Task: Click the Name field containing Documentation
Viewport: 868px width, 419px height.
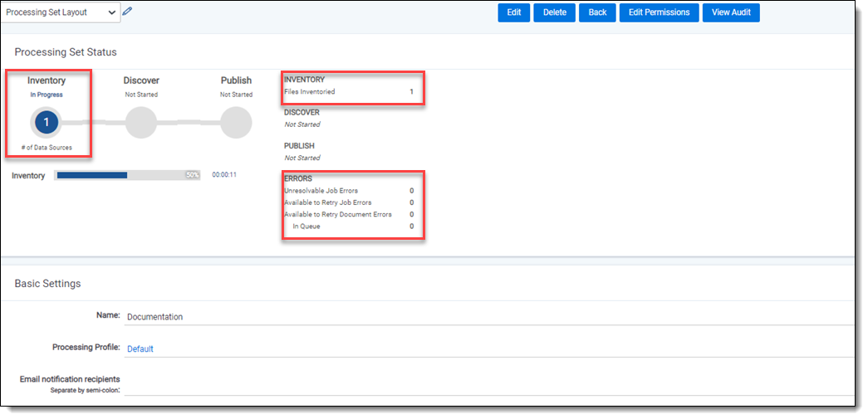Action: click(x=488, y=317)
